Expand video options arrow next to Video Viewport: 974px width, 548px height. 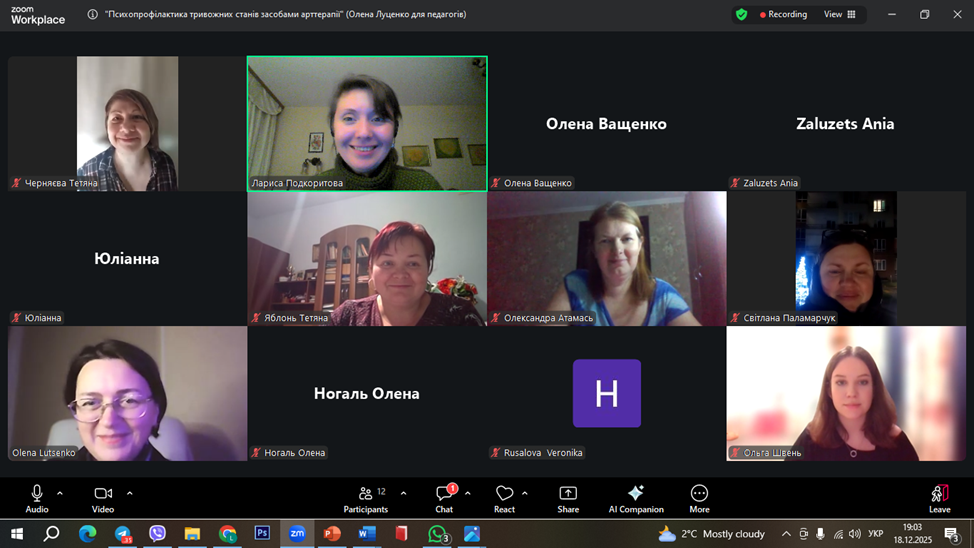[129, 493]
